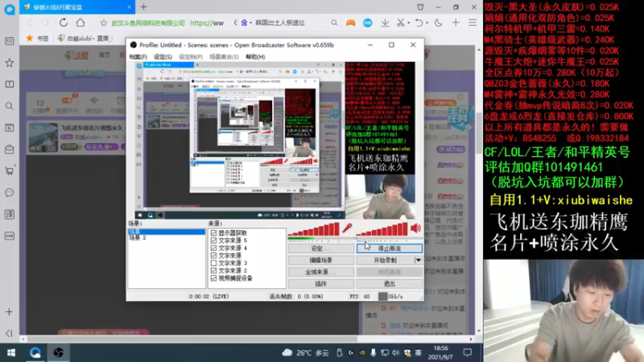Open the blue round extension icon
644x362 pixels.
point(368,23)
